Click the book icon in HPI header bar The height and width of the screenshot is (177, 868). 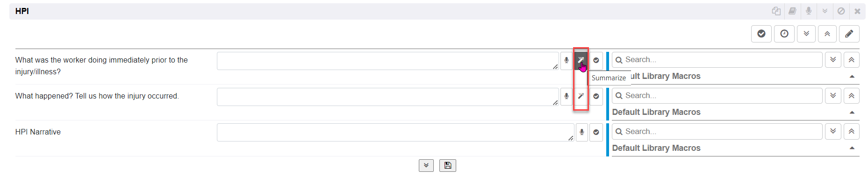(792, 11)
